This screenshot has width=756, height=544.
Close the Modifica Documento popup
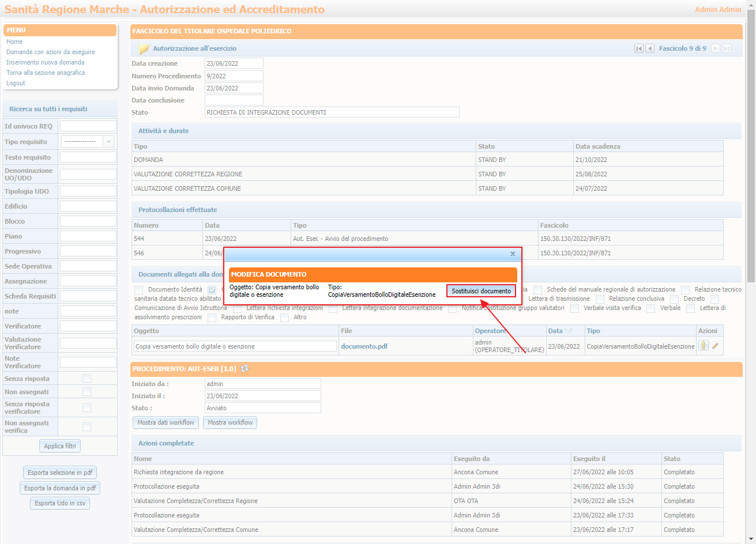pos(513,254)
